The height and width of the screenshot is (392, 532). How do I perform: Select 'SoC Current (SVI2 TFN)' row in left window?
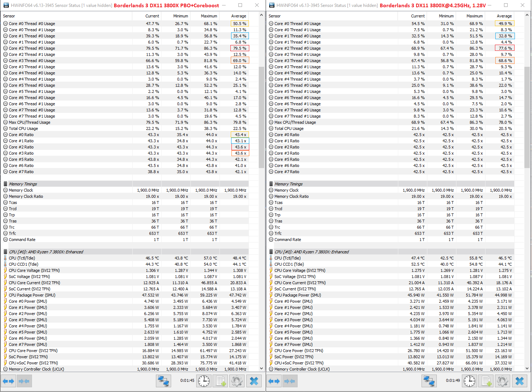click(x=125, y=289)
